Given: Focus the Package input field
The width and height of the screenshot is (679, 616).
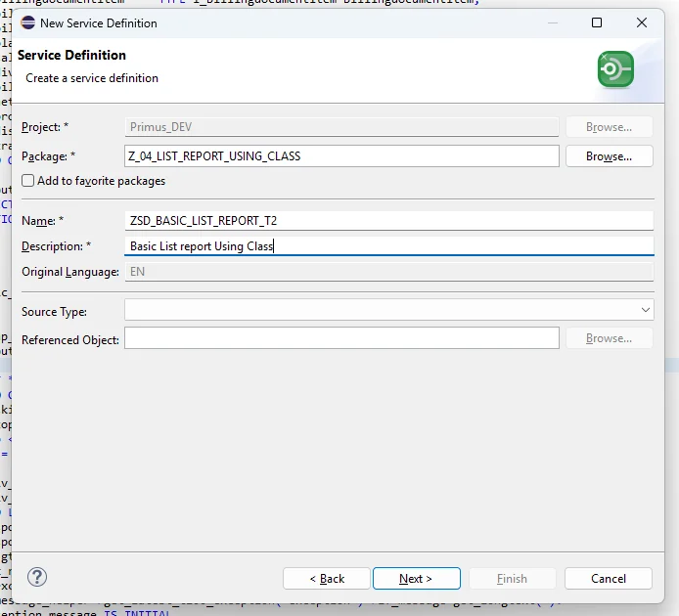Looking at the screenshot, I should click(x=342, y=156).
